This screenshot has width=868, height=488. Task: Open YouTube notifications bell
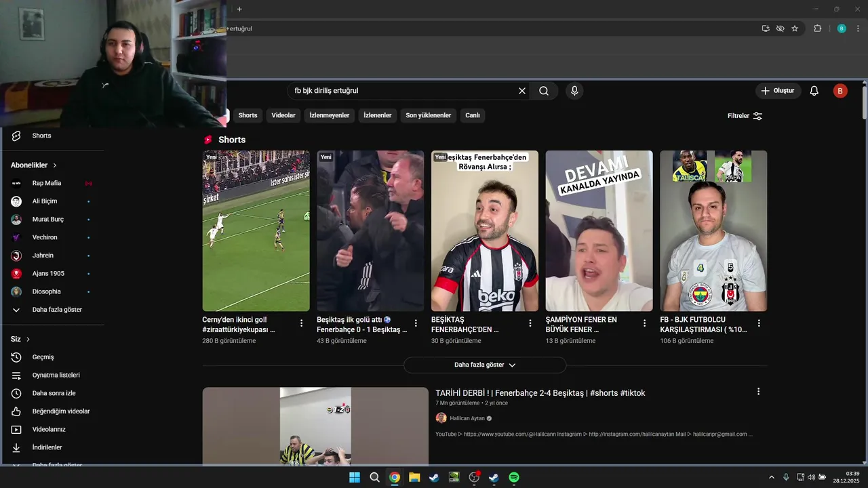click(814, 91)
